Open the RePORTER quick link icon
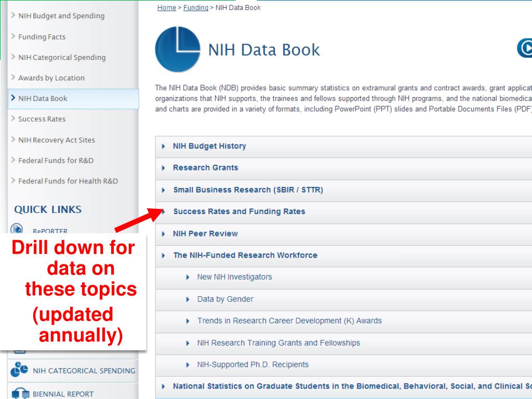532x399 pixels. [x=17, y=229]
